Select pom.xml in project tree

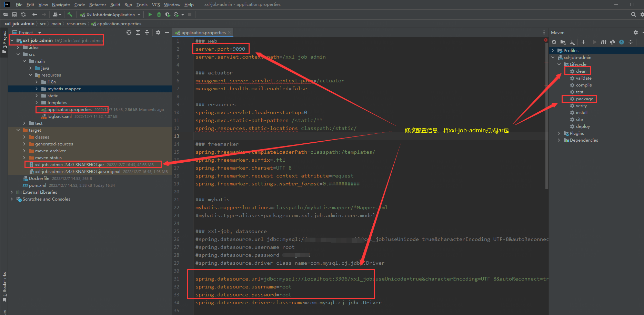point(37,185)
